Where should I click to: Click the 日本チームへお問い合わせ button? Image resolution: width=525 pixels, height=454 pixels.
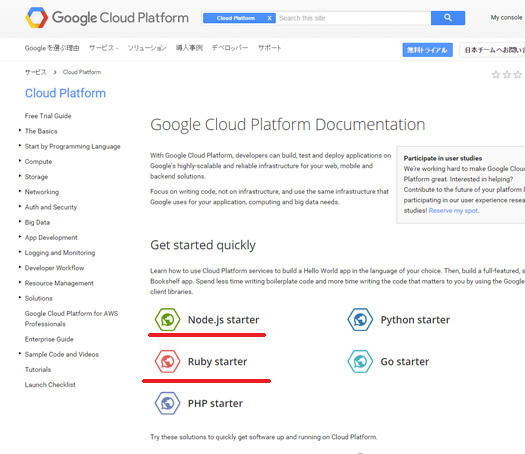click(x=493, y=50)
